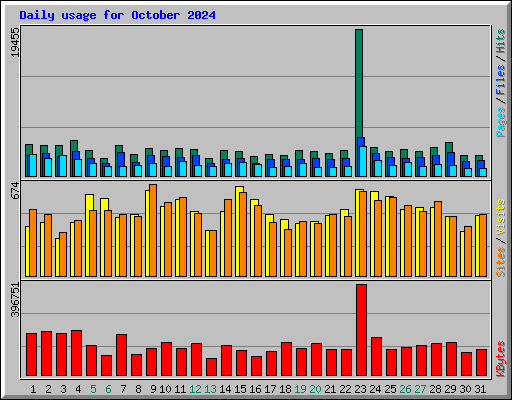Click the tallest red KBytes bar for day 23

point(361,330)
